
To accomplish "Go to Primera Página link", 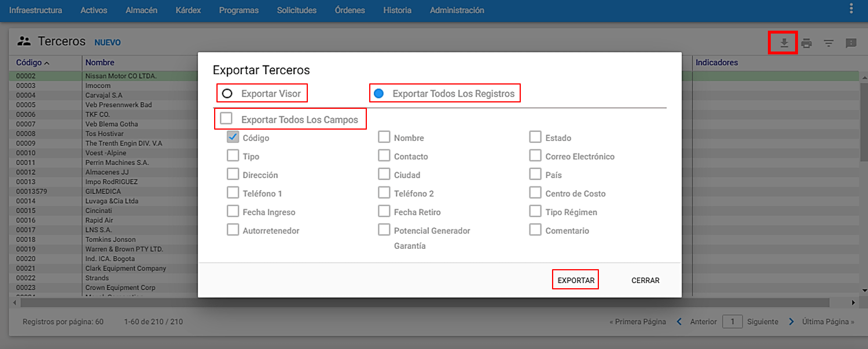I will [x=638, y=321].
